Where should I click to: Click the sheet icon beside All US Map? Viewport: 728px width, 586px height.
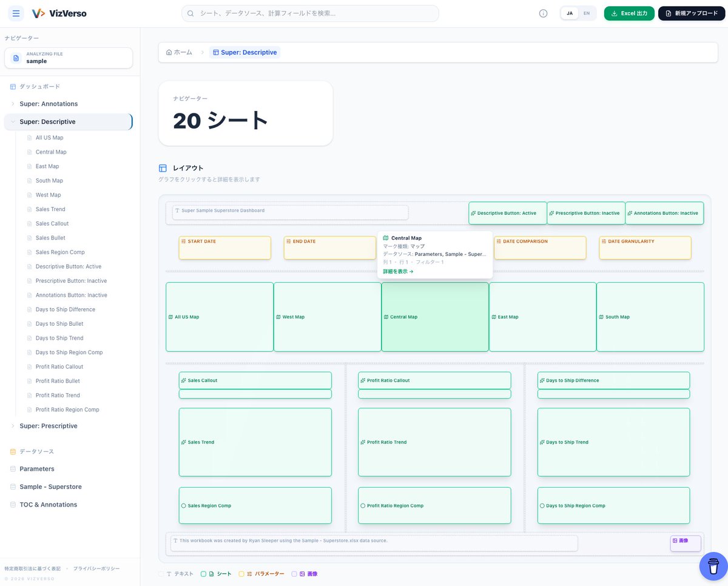tap(30, 138)
